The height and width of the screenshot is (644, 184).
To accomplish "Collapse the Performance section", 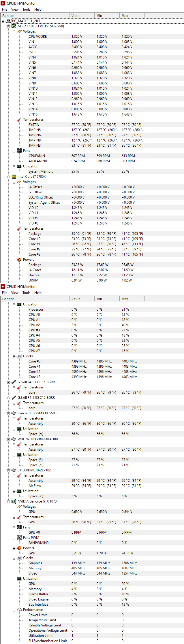I will click(x=14, y=610).
